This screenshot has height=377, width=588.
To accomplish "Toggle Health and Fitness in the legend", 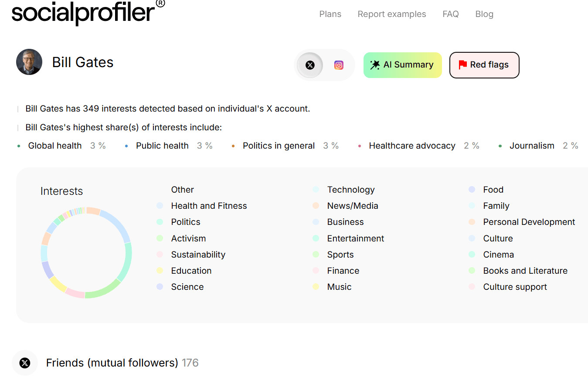I will click(159, 206).
